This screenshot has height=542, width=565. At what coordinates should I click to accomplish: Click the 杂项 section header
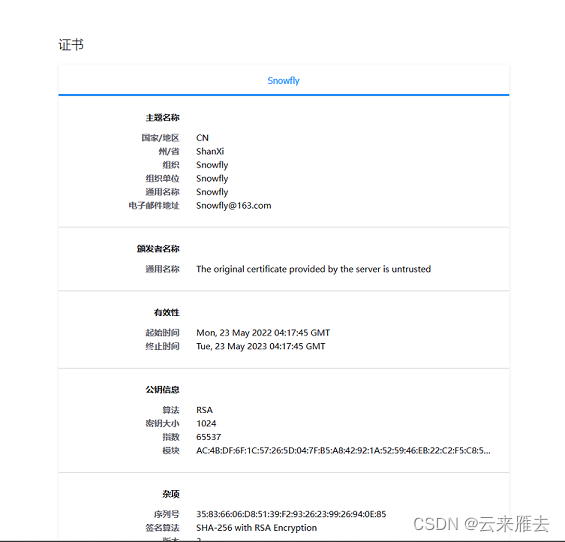click(x=171, y=494)
